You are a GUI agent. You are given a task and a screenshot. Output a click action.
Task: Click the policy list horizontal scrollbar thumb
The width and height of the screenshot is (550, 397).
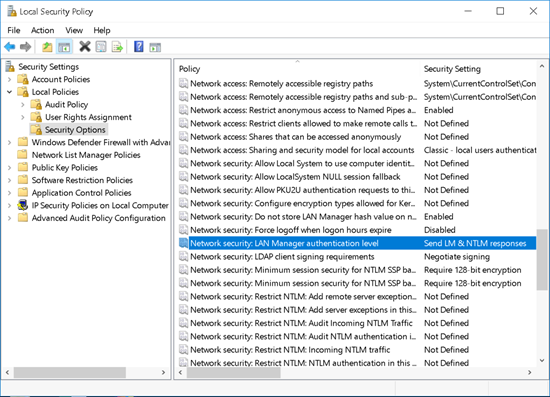click(x=233, y=372)
